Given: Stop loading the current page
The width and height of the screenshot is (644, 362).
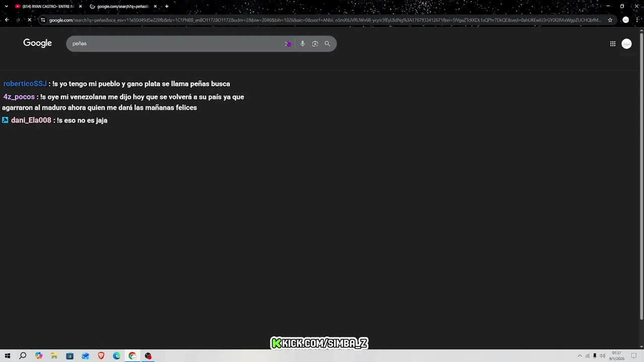Looking at the screenshot, I should click(x=30, y=20).
